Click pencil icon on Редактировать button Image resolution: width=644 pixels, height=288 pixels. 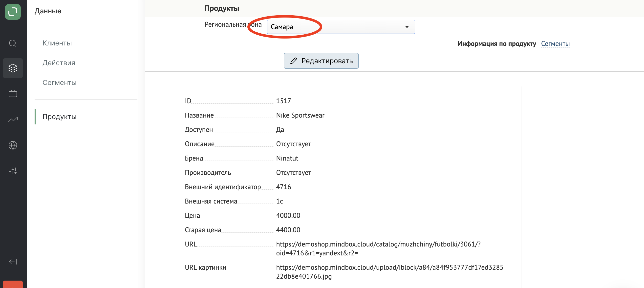294,61
